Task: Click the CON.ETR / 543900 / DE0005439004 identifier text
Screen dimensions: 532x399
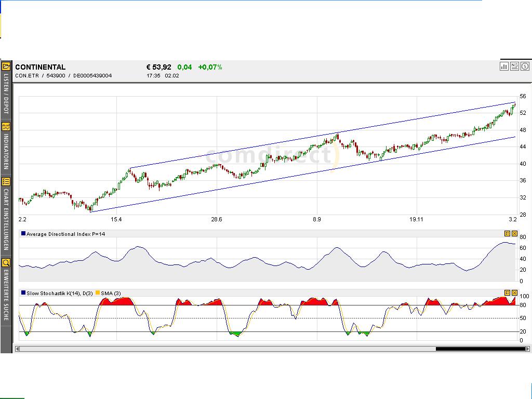Action: pyautogui.click(x=63, y=76)
